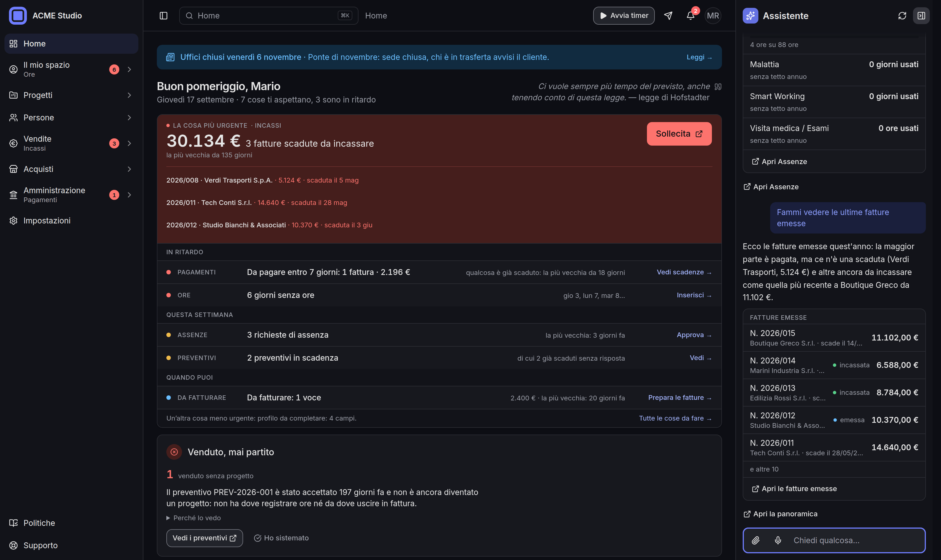Click Apri le fatture emesse
This screenshot has width=941, height=560.
tap(795, 489)
